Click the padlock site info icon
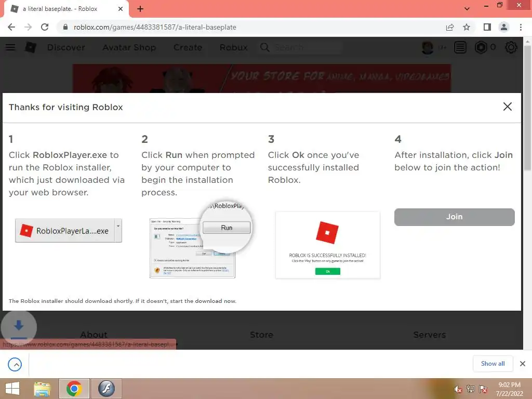This screenshot has height=399, width=532. [65, 27]
